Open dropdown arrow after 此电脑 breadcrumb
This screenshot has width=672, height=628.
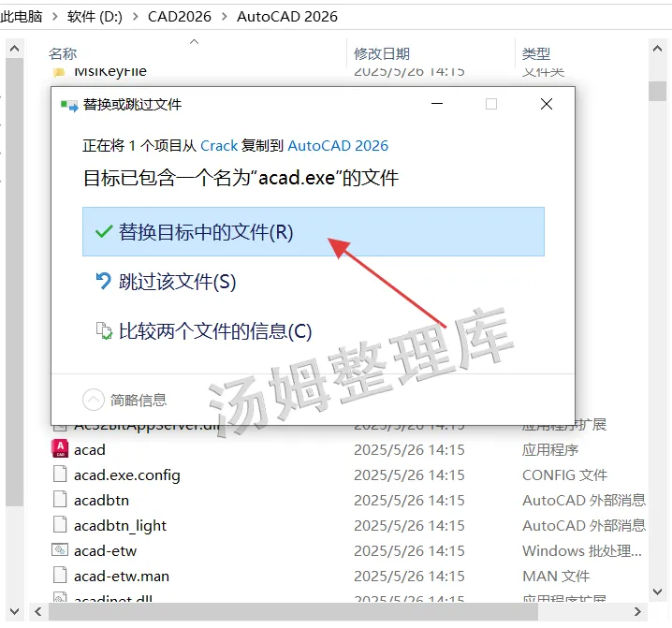54,16
